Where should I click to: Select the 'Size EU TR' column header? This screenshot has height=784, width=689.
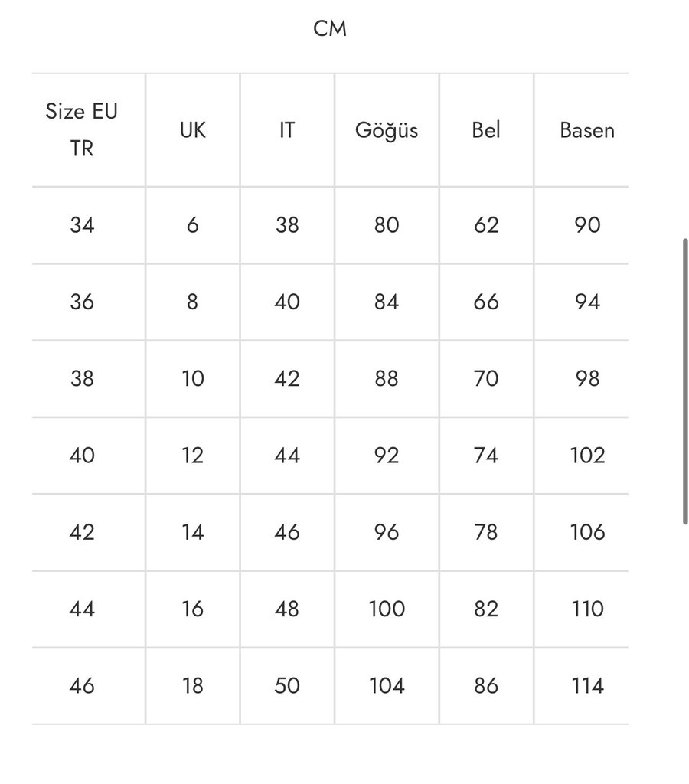click(x=82, y=129)
